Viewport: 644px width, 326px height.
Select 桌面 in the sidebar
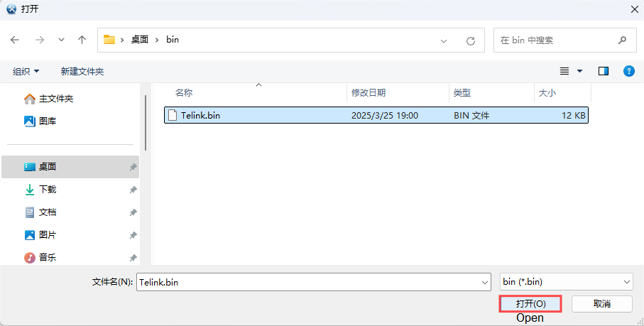pyautogui.click(x=70, y=167)
